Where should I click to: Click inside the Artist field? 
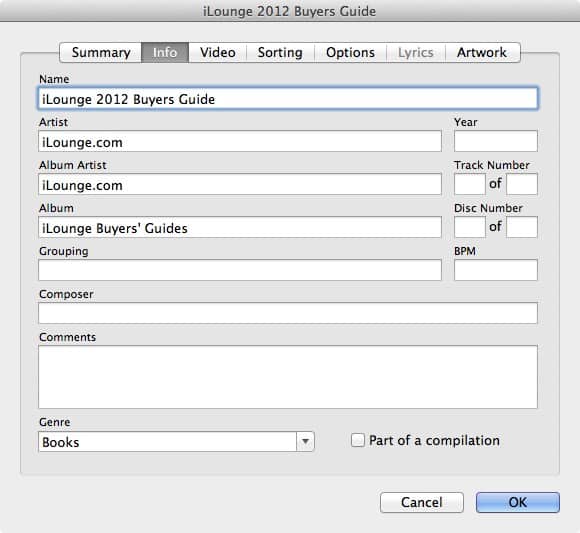pos(240,141)
